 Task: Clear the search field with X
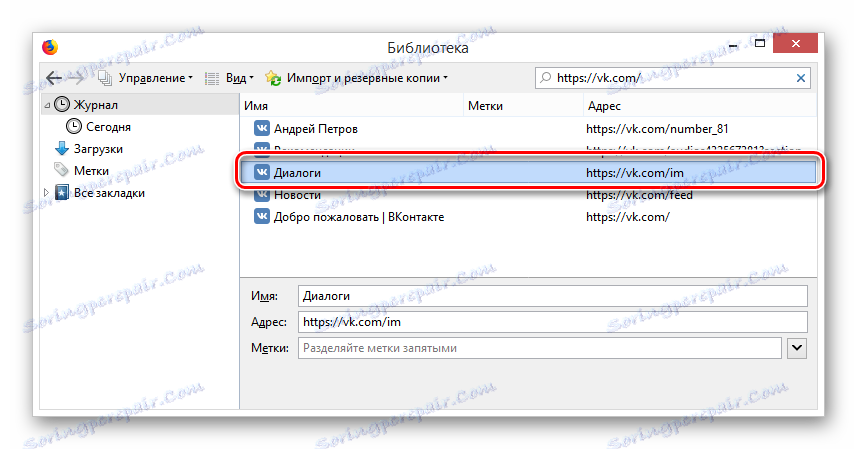point(801,78)
